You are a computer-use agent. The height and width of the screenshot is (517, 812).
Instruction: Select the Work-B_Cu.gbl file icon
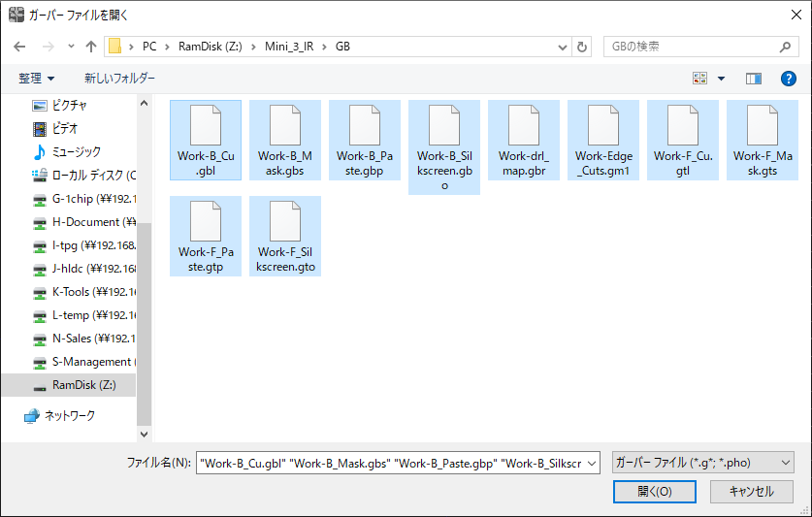(x=206, y=125)
